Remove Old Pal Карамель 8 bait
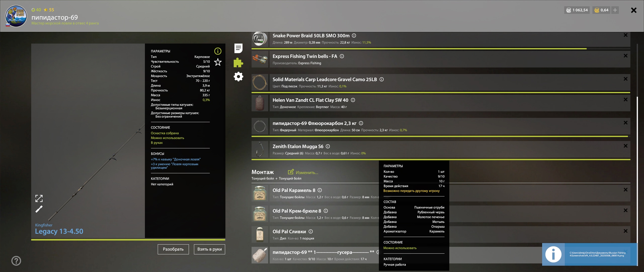This screenshot has width=644, height=272. tap(626, 190)
